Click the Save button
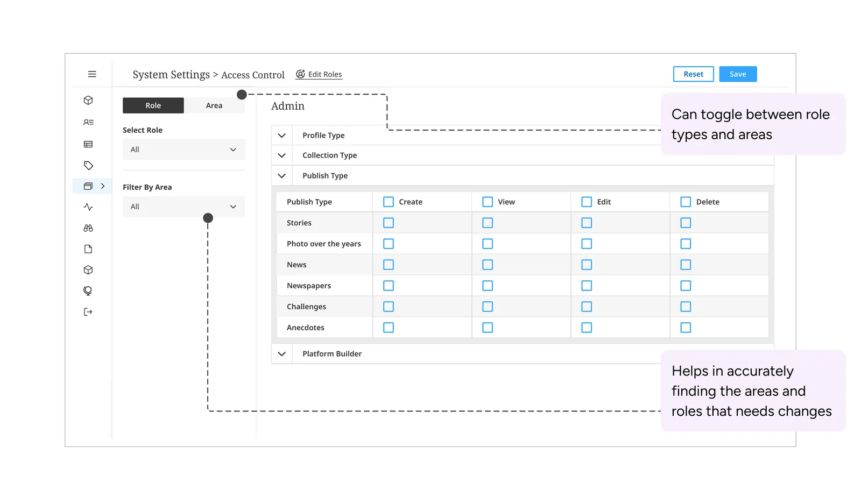Viewport: 861px width, 504px height. [x=738, y=74]
